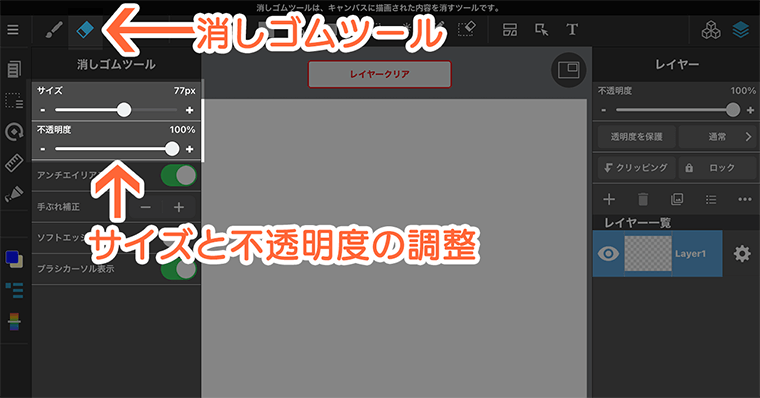Select the Text tool

[x=572, y=30]
